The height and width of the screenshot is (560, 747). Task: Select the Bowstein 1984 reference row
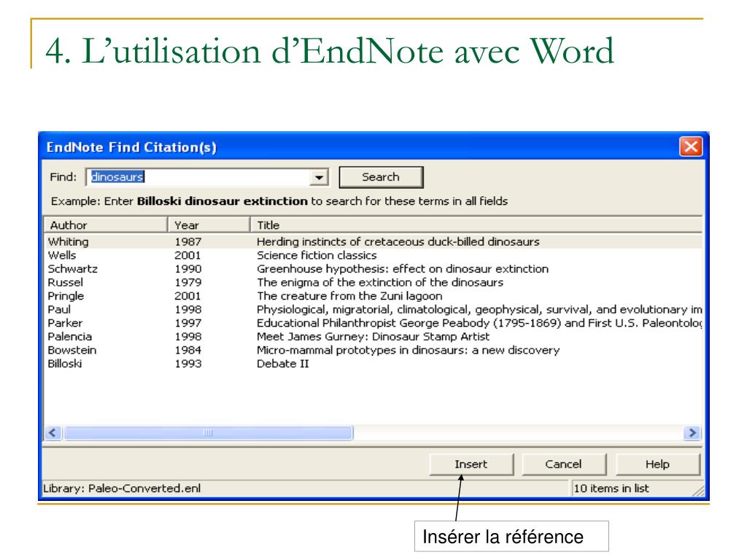(373, 350)
